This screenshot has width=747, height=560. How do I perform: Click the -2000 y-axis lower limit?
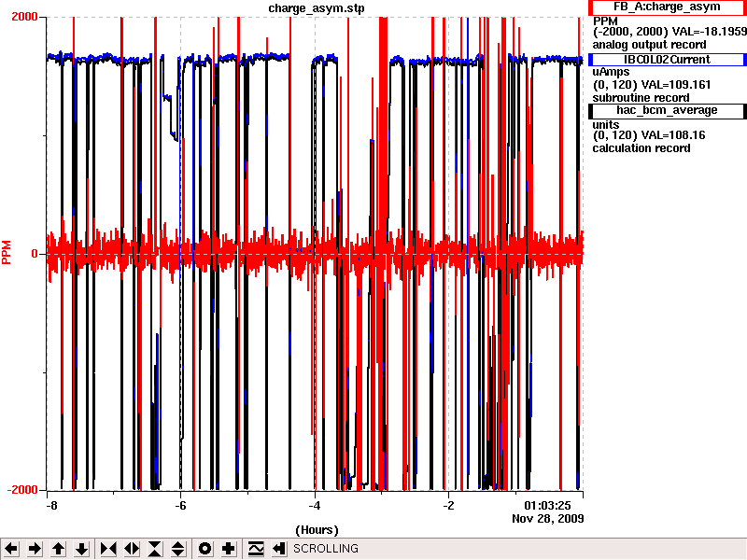21,490
